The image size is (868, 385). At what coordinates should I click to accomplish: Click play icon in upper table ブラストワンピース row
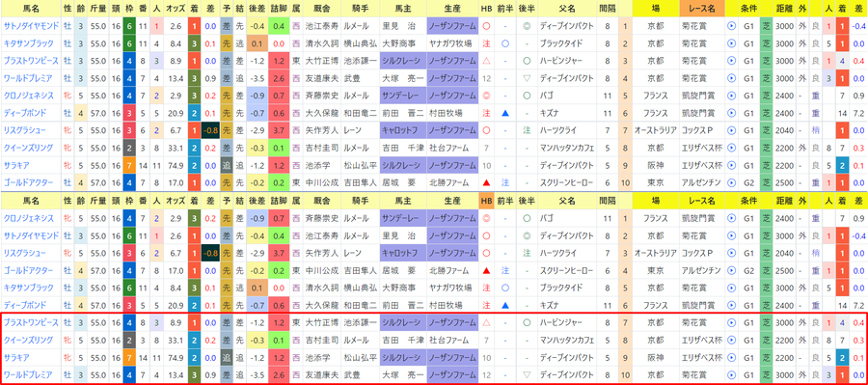(x=731, y=61)
